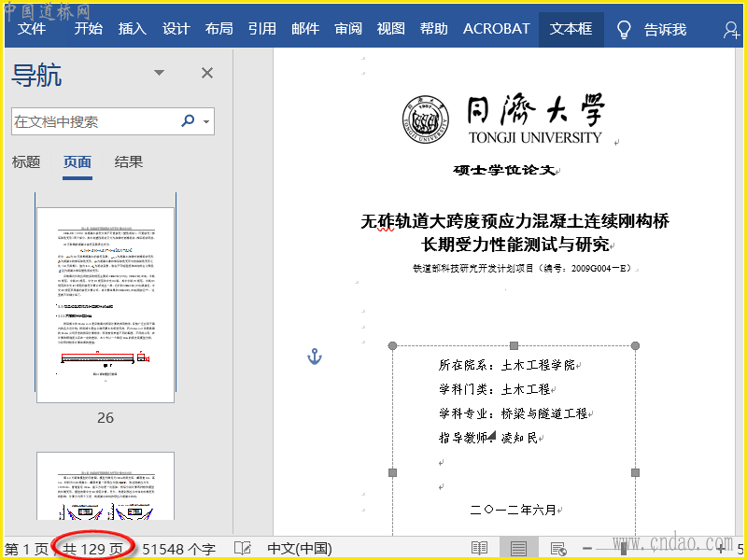Switch to the 引用 ribbon tab
This screenshot has height=560, width=747.
(x=262, y=29)
